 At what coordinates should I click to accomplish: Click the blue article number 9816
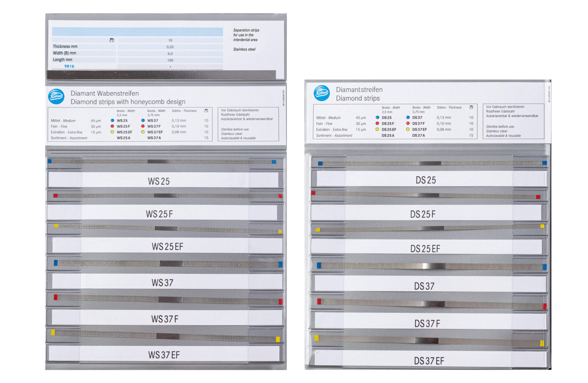click(x=69, y=66)
